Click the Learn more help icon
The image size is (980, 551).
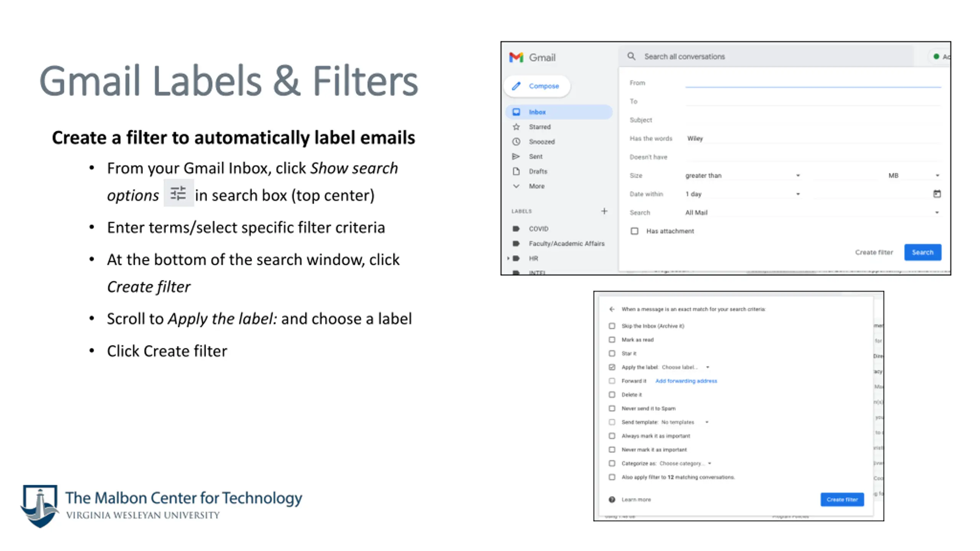[x=612, y=499]
